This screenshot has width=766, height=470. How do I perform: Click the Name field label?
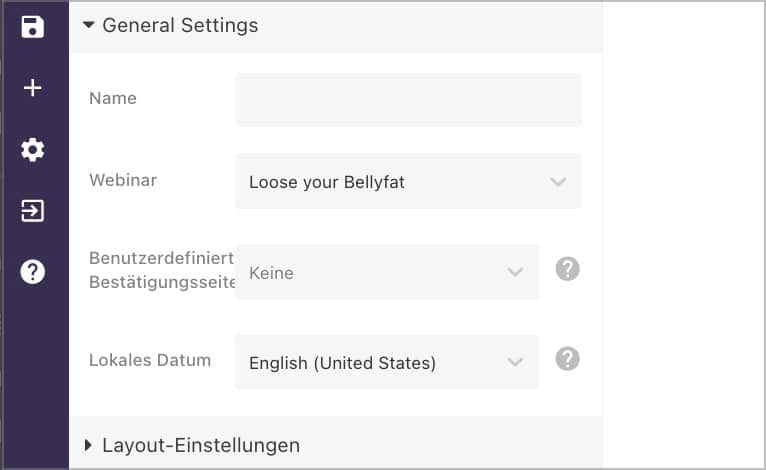point(113,98)
